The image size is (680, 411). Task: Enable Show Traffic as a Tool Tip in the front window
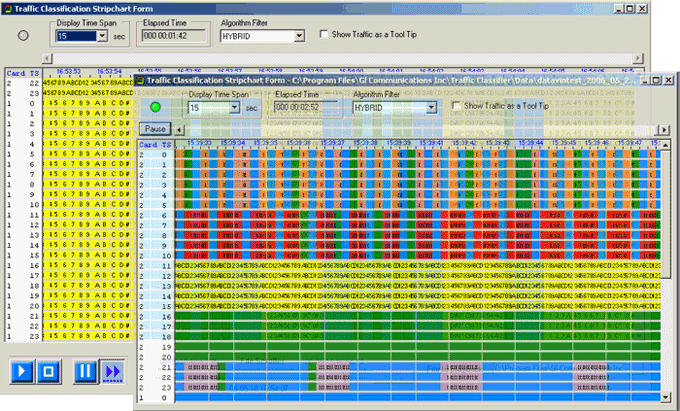(x=456, y=105)
